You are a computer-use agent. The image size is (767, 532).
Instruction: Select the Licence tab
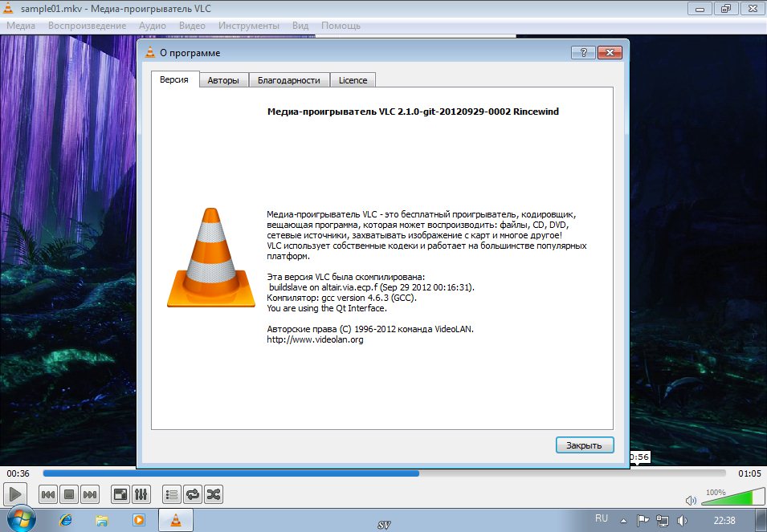tap(353, 80)
